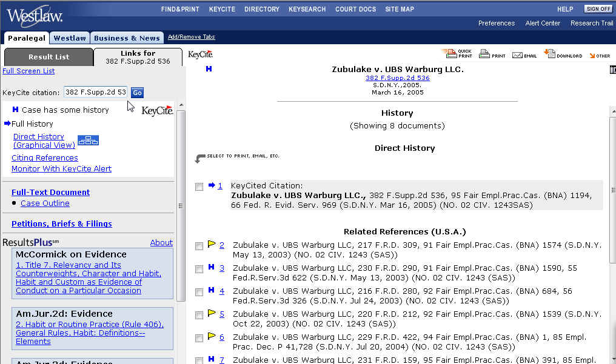
Task: Click the left panel vertical scrollbar
Action: pyautogui.click(x=181, y=206)
